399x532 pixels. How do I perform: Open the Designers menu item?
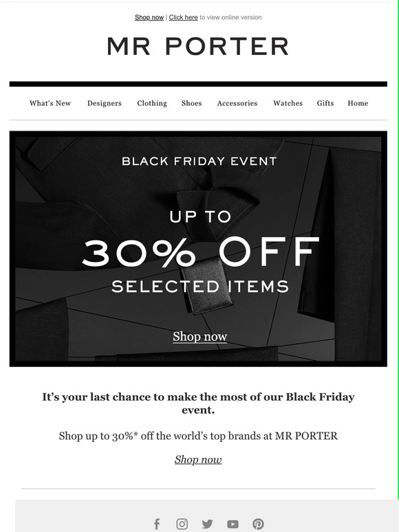pyautogui.click(x=105, y=103)
